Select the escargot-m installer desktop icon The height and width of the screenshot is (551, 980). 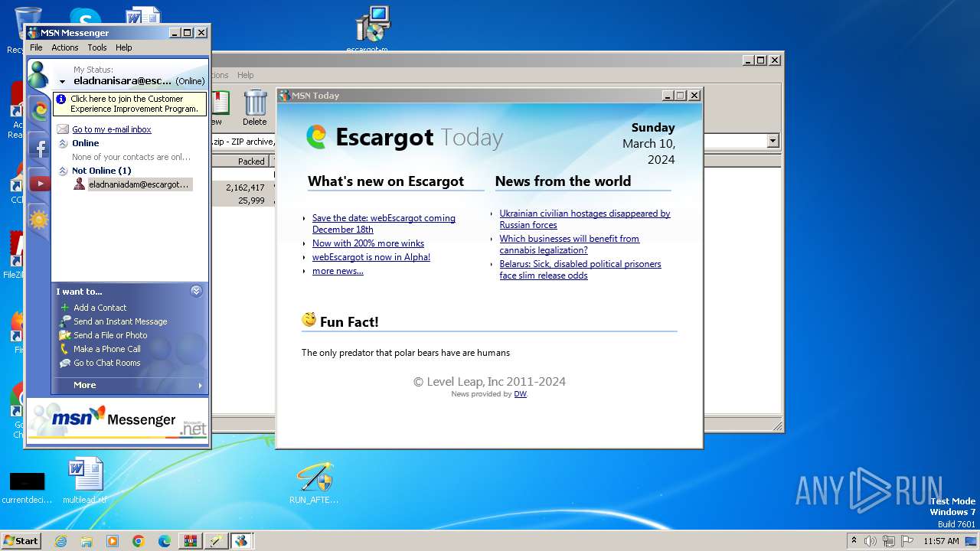373,29
